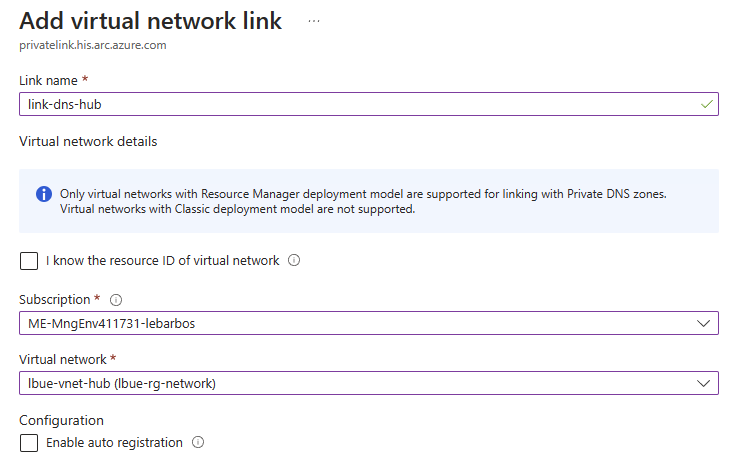Show info tooltip for auto registration

point(198,442)
